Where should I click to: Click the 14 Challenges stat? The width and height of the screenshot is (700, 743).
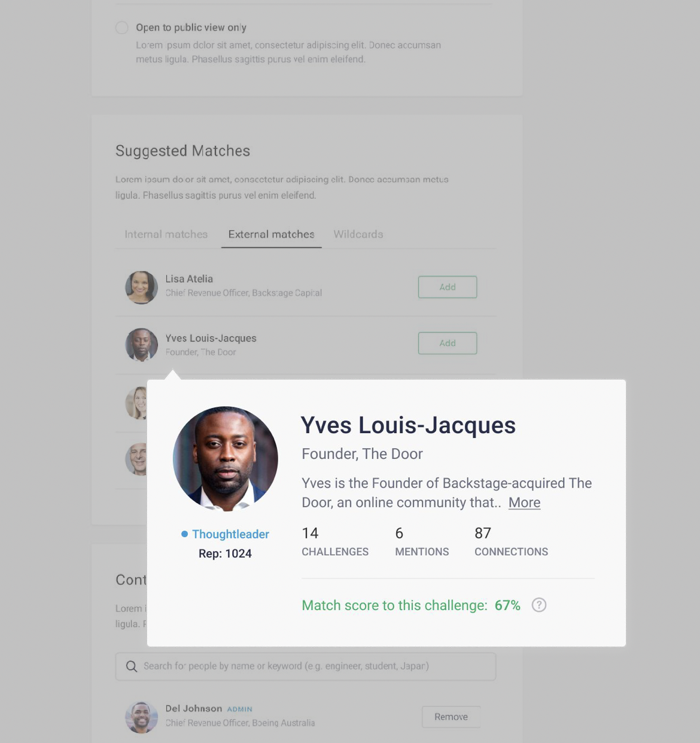point(335,542)
